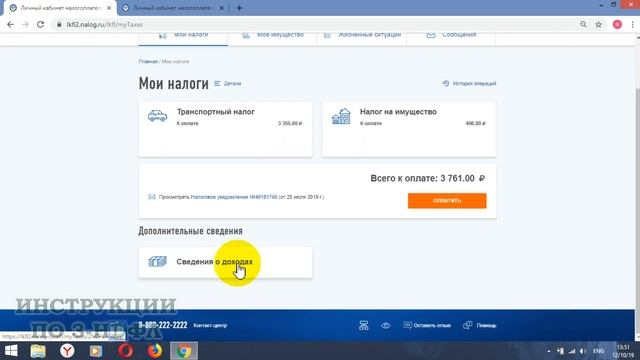The width and height of the screenshot is (640, 360).
Task: Click the clock icon beside История операций
Action: [446, 83]
